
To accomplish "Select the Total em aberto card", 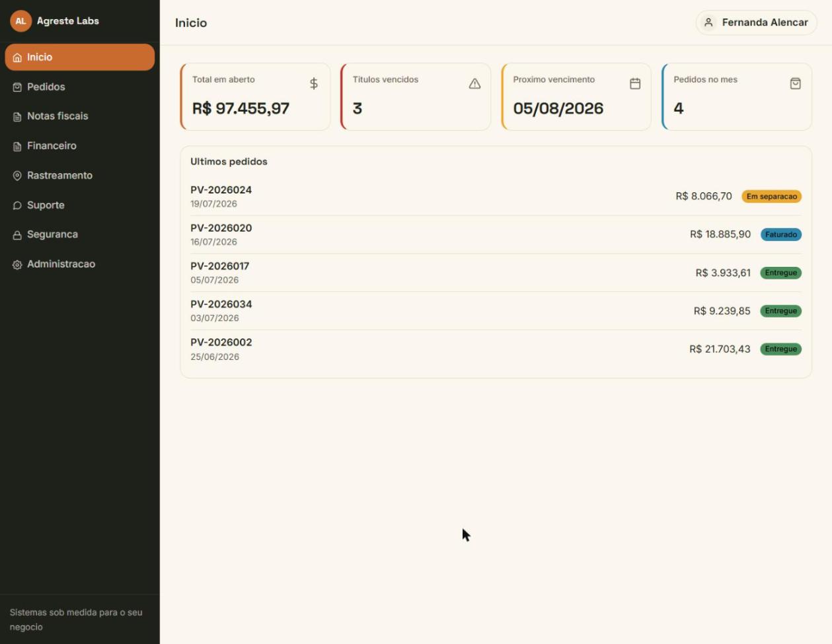I will click(x=255, y=96).
